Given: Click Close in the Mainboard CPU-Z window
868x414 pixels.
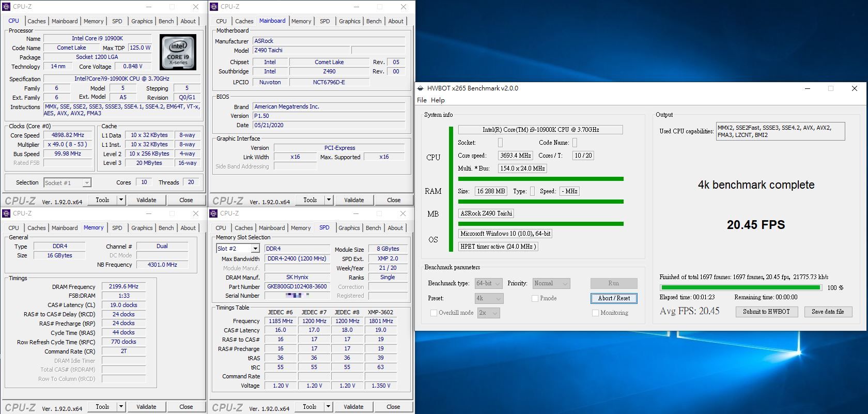Looking at the screenshot, I should (394, 200).
